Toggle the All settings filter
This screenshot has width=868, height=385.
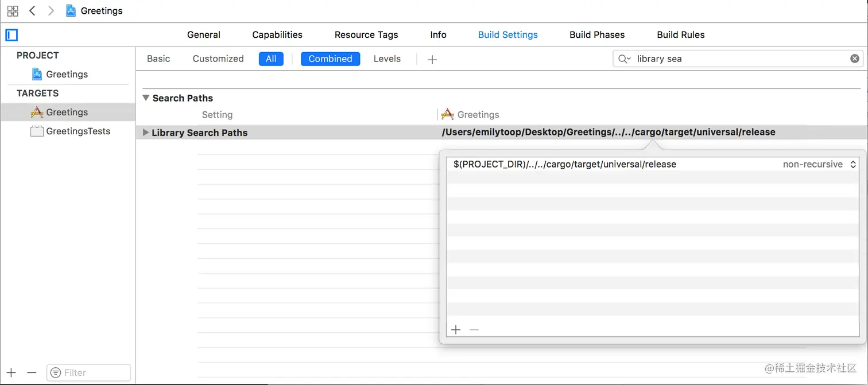click(271, 59)
